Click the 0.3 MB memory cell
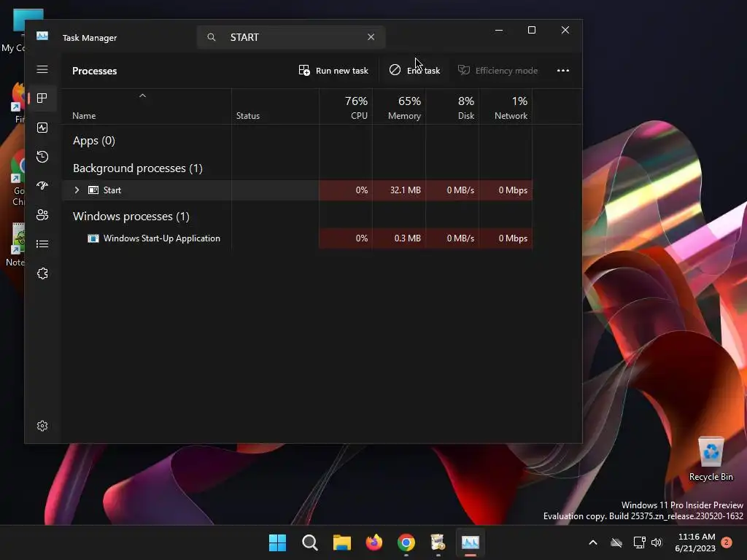The width and height of the screenshot is (747, 560). [x=399, y=238]
